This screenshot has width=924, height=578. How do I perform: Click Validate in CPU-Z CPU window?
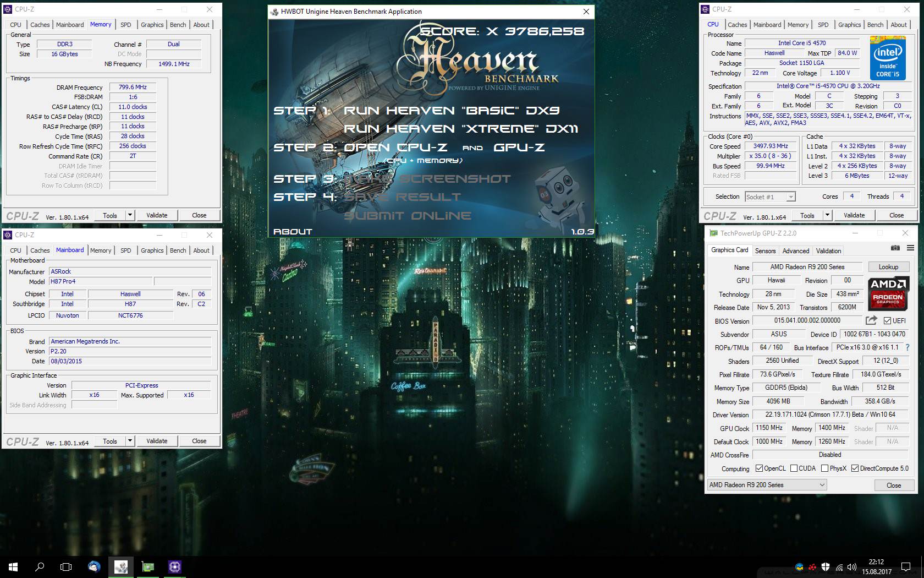(854, 215)
